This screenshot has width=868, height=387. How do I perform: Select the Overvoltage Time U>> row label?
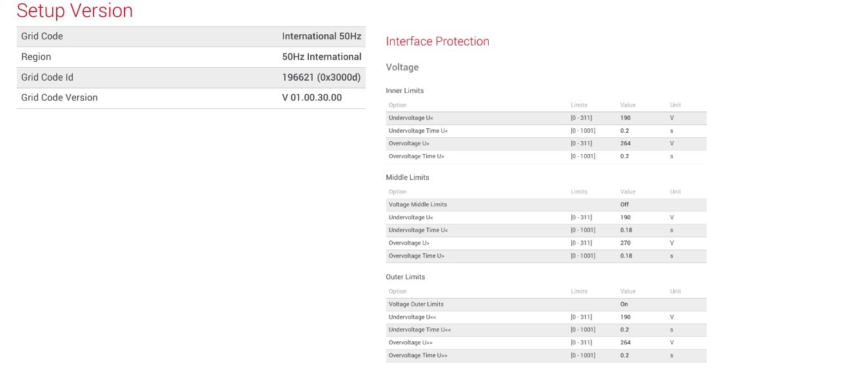pyautogui.click(x=418, y=355)
